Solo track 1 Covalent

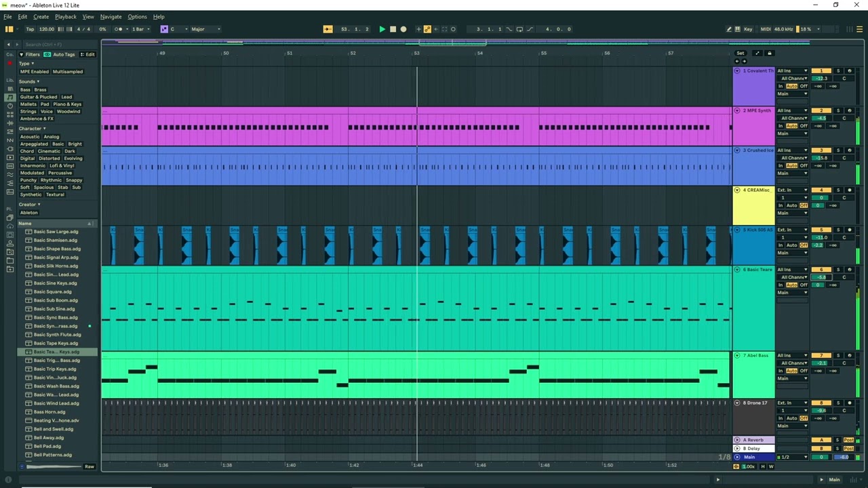click(x=838, y=71)
